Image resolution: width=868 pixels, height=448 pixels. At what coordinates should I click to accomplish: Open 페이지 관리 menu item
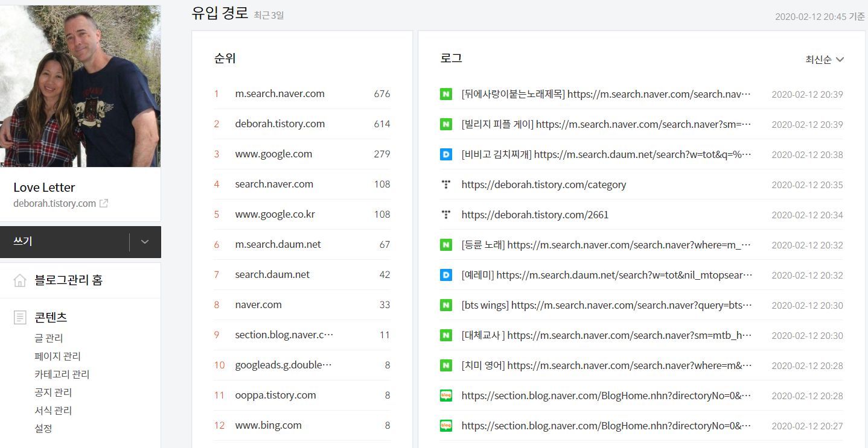58,356
